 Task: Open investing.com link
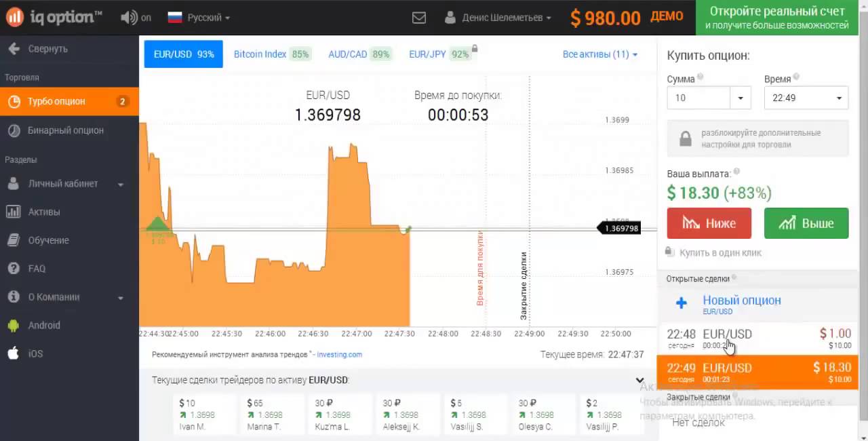(340, 354)
